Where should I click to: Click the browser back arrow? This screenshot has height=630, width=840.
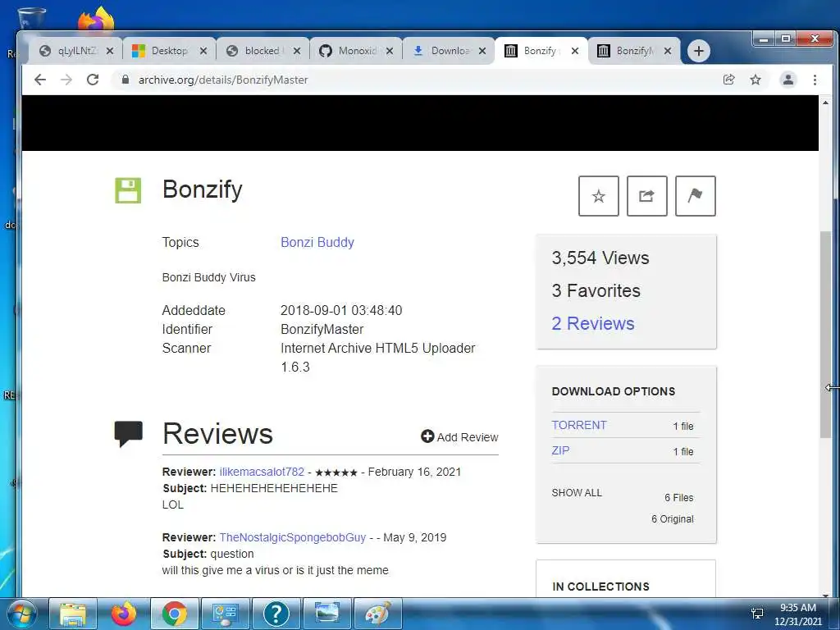[x=40, y=80]
